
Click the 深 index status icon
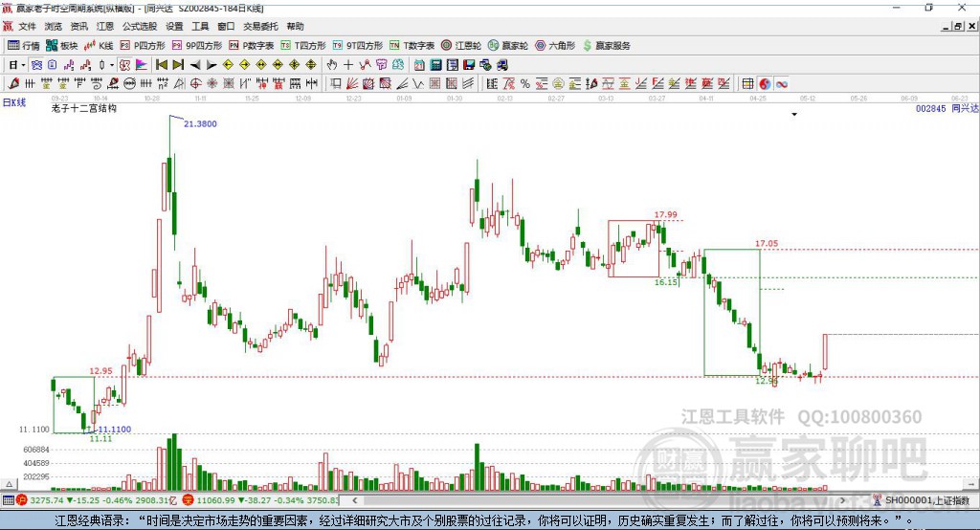tap(189, 500)
